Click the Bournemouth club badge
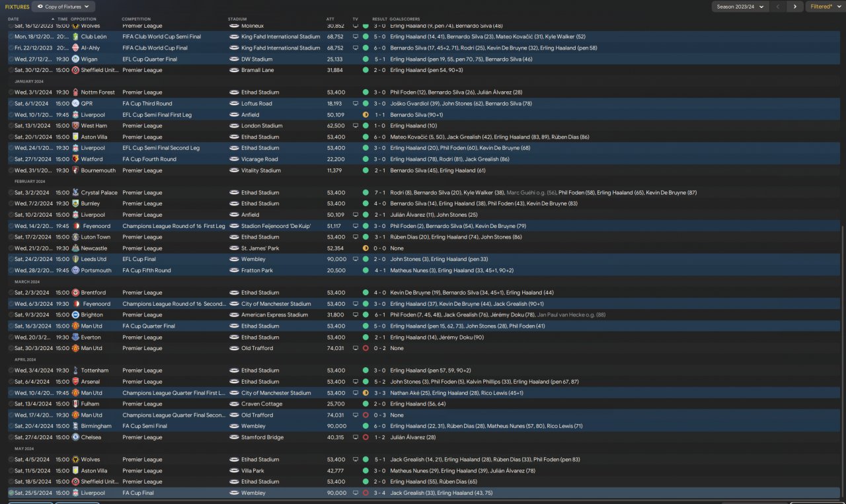This screenshot has width=846, height=504. point(75,170)
